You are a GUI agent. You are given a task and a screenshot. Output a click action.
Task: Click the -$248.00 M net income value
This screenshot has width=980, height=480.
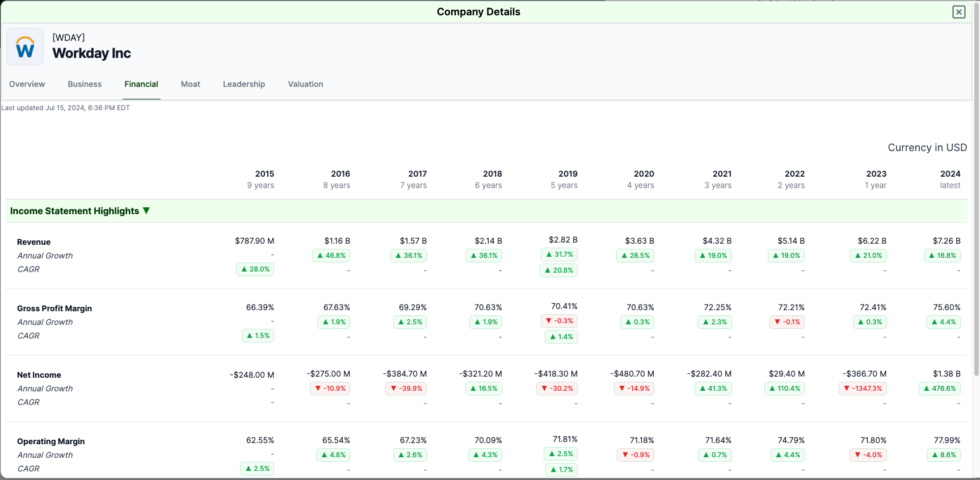point(252,375)
